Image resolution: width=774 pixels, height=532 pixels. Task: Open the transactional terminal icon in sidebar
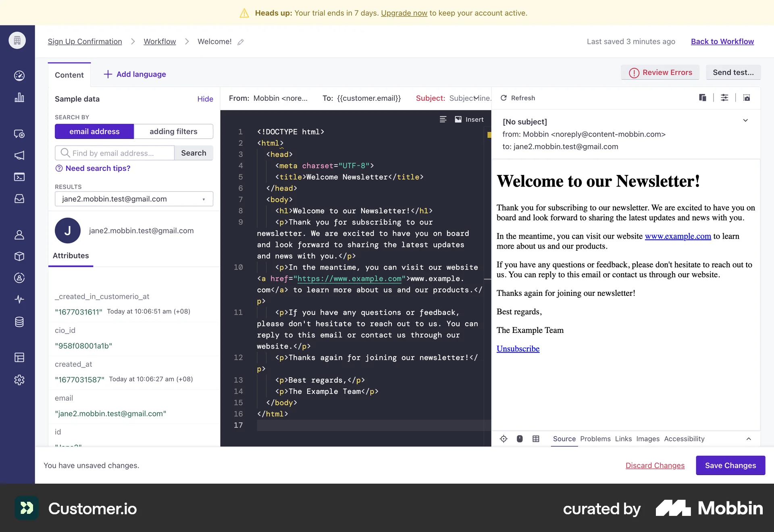point(19,177)
